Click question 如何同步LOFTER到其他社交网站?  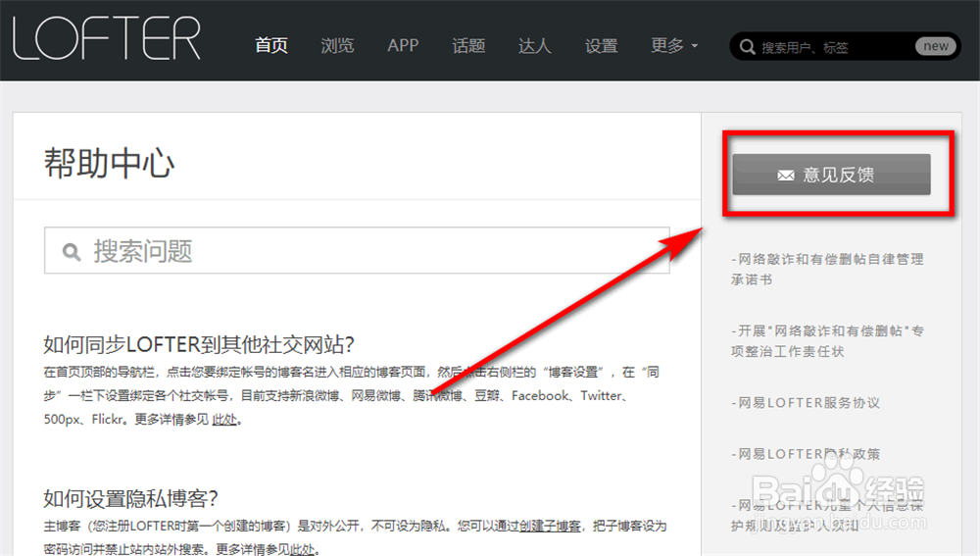199,344
